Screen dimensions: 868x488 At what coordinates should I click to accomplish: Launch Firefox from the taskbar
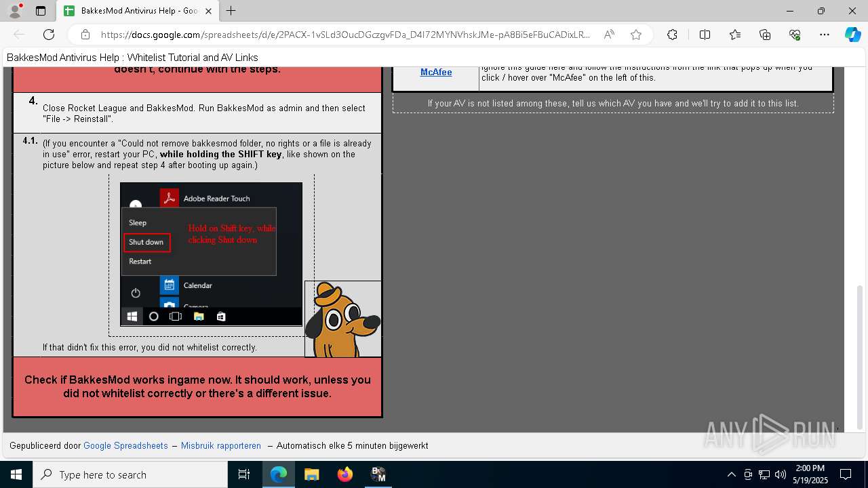[344, 474]
